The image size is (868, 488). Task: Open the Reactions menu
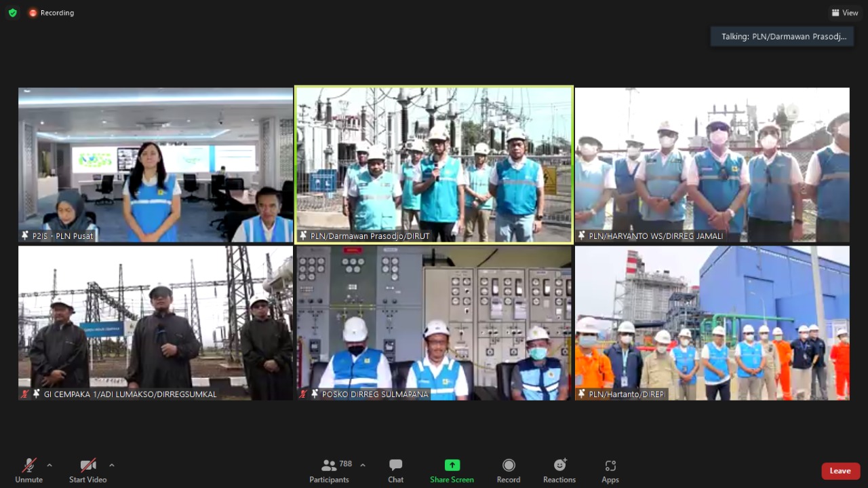[x=559, y=470]
